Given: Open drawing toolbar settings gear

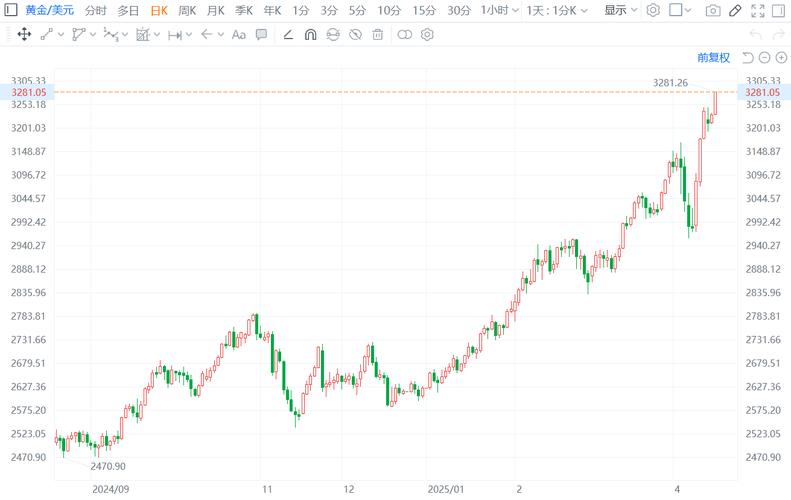Looking at the screenshot, I should pos(427,34).
